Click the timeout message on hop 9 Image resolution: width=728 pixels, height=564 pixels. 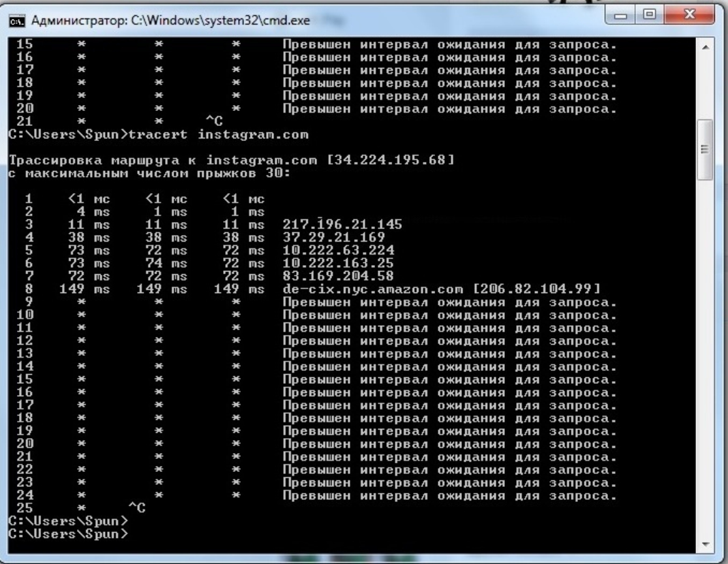tap(449, 302)
